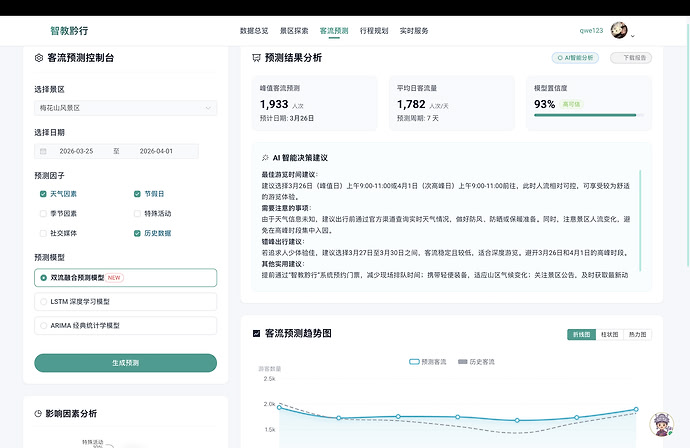
Task: Click the calendar icon in the date range field
Action: (x=43, y=151)
